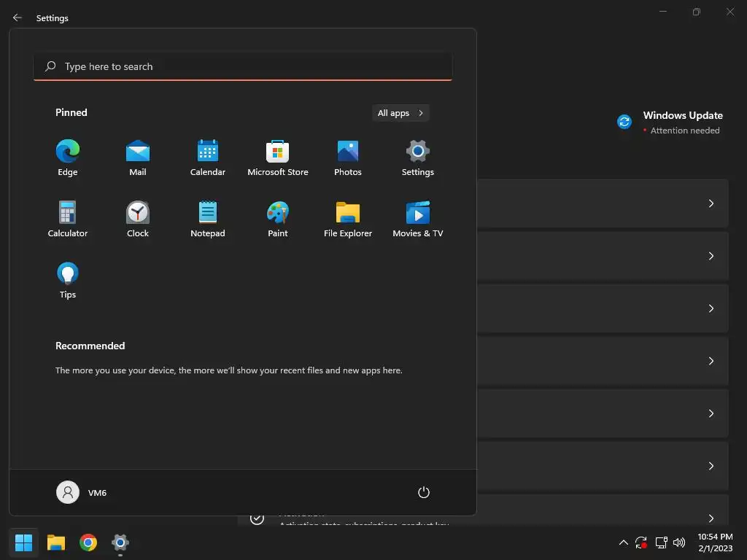Click the Type here to search box

point(243,66)
